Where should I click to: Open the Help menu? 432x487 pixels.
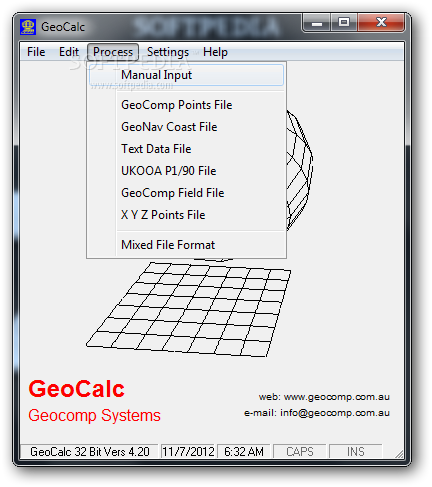[215, 52]
